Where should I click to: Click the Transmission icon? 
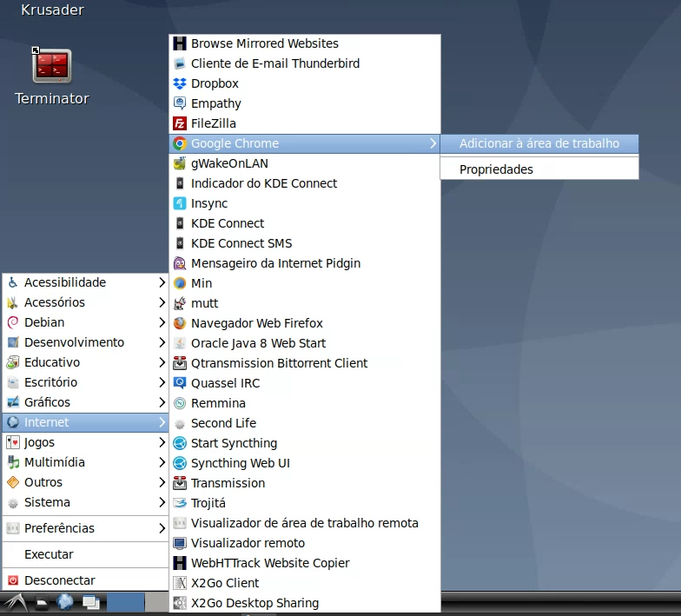click(179, 483)
